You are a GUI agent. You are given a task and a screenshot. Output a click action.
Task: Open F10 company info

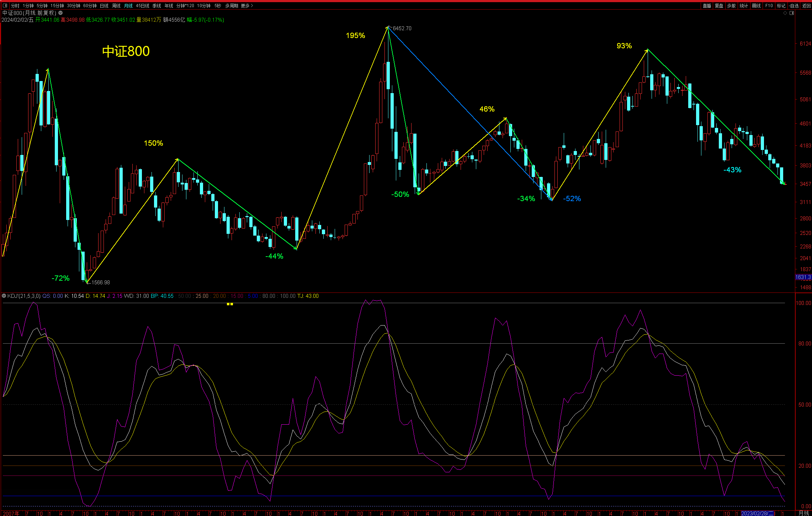coord(769,6)
